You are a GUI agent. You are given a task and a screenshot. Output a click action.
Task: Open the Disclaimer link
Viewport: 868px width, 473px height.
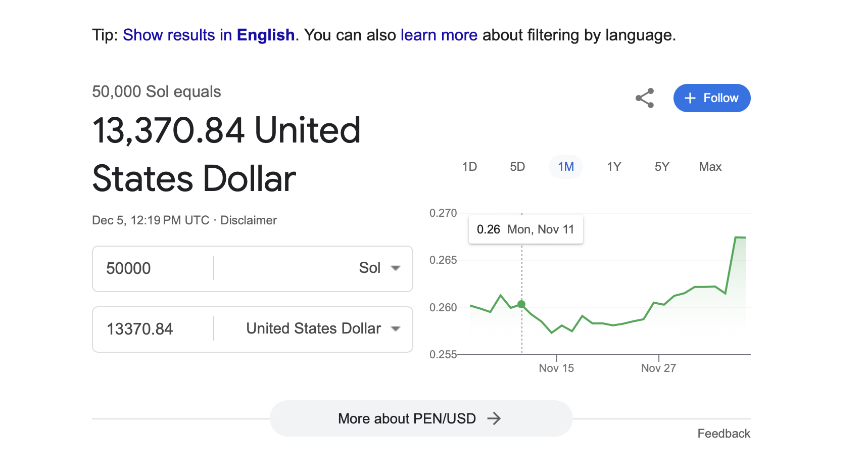249,220
